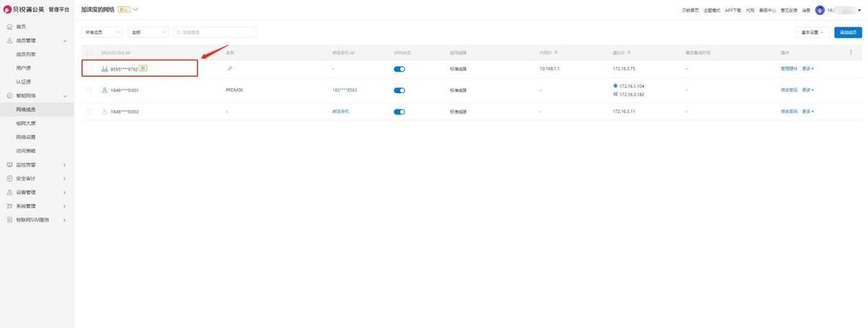Viewport: 868px width, 328px height.
Task: Click the 10.168.1.1 intranet IP cell
Action: coord(551,69)
